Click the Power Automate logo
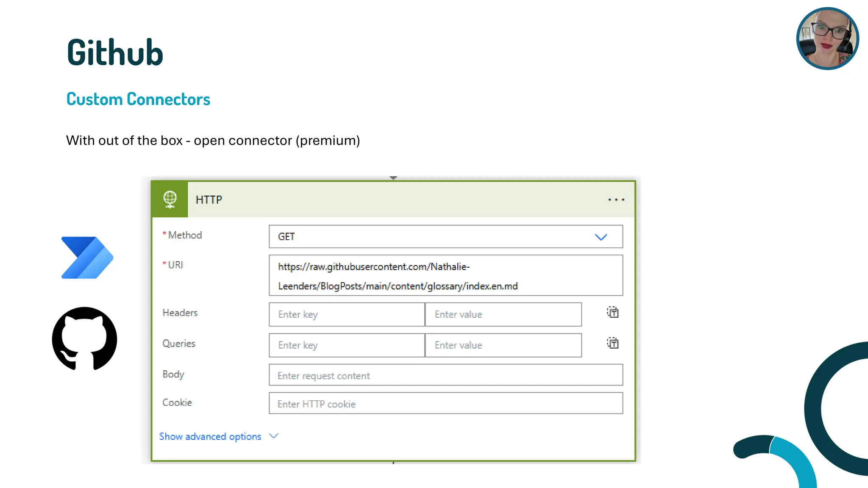The height and width of the screenshot is (488, 868). coord(87,258)
